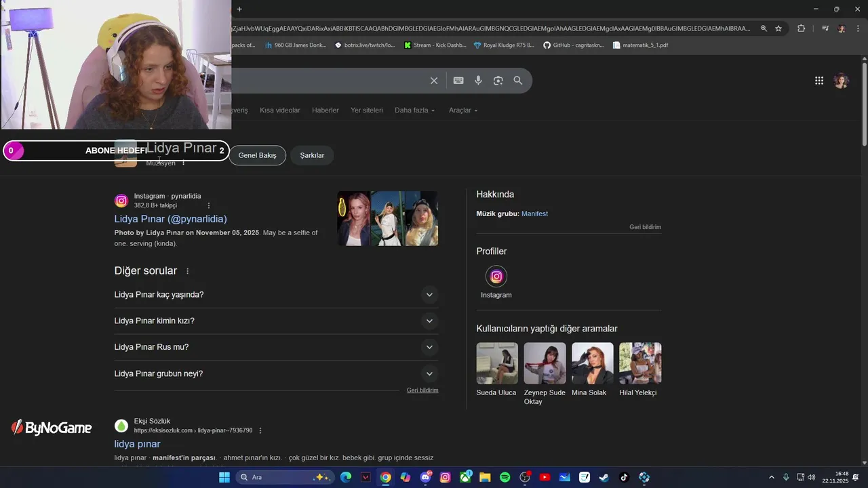Open Zeynep Sude Oktay related search thumbnail
868x488 pixels.
[545, 363]
